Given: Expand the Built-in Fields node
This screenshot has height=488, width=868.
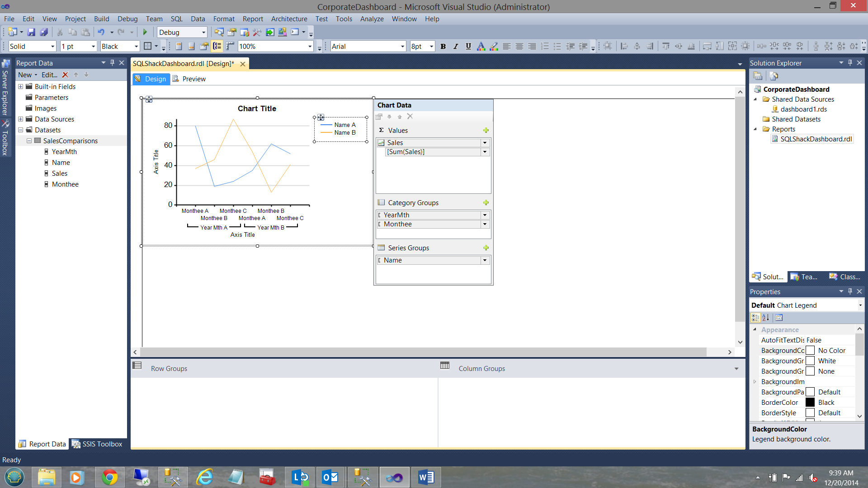Looking at the screenshot, I should coord(20,87).
